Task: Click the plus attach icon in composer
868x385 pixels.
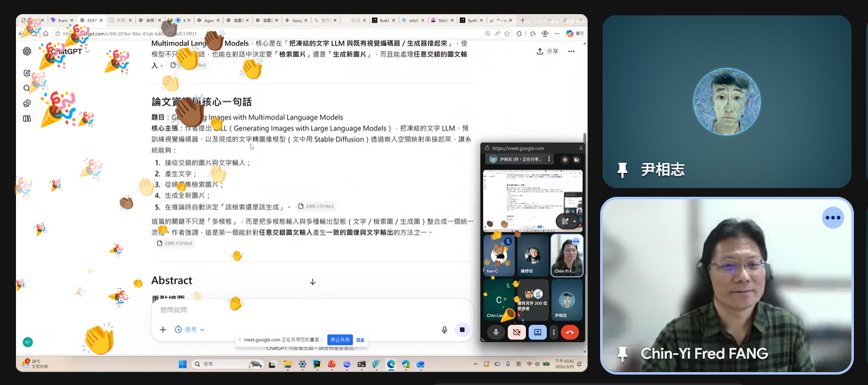Action: tap(163, 330)
